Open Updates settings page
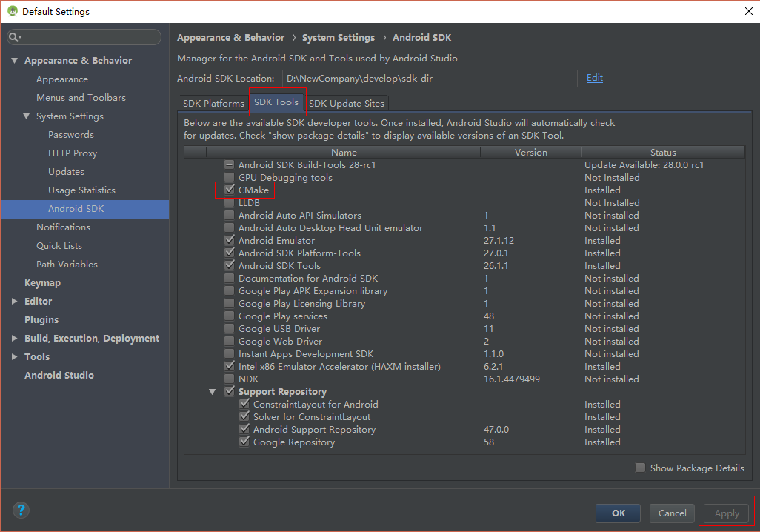760x532 pixels. tap(67, 171)
